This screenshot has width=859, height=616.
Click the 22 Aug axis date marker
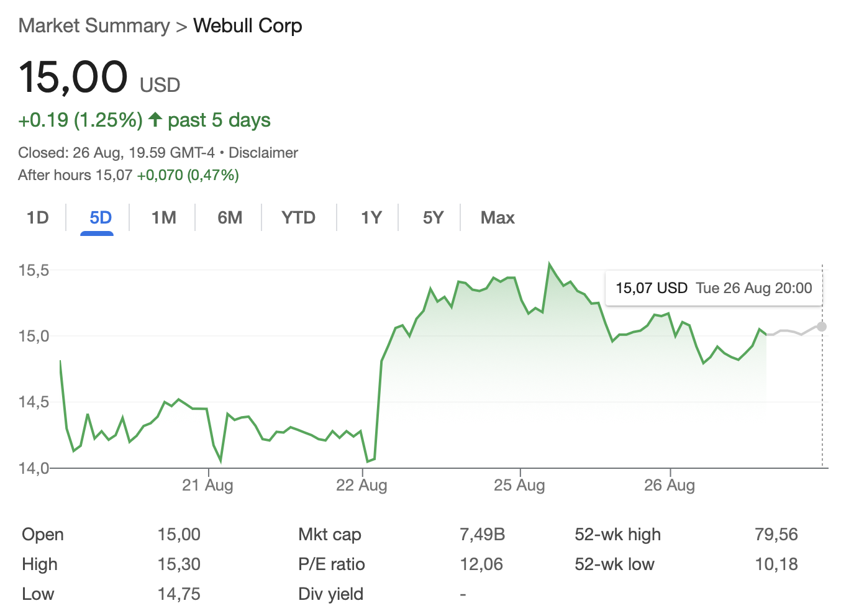click(x=361, y=485)
